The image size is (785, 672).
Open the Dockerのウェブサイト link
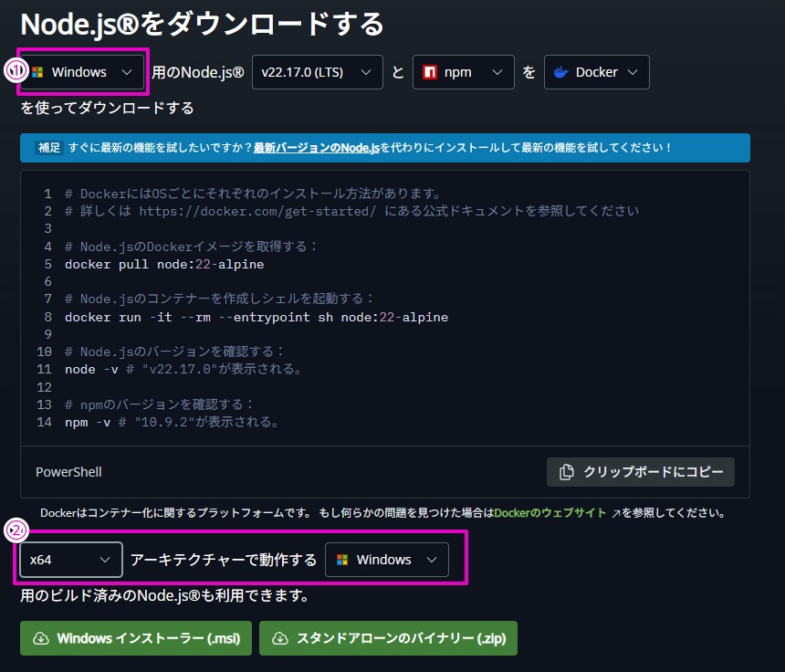pos(549,513)
